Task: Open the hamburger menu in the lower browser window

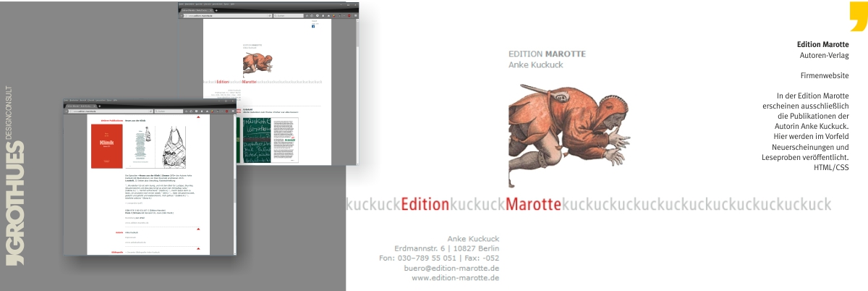Action: point(233,111)
